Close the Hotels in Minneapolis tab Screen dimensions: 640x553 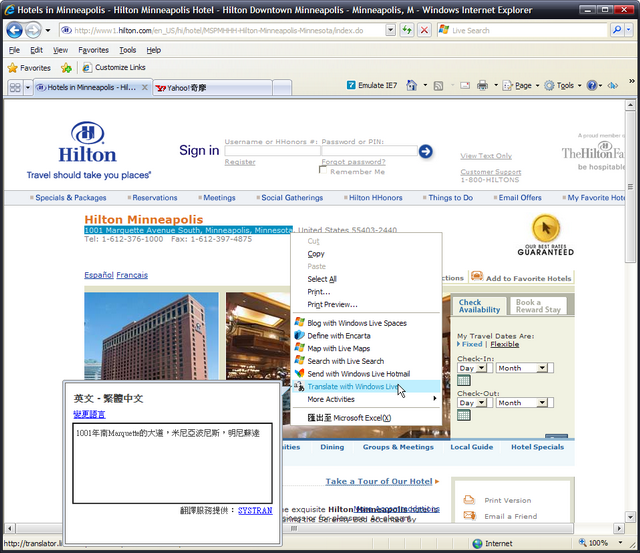[x=144, y=87]
